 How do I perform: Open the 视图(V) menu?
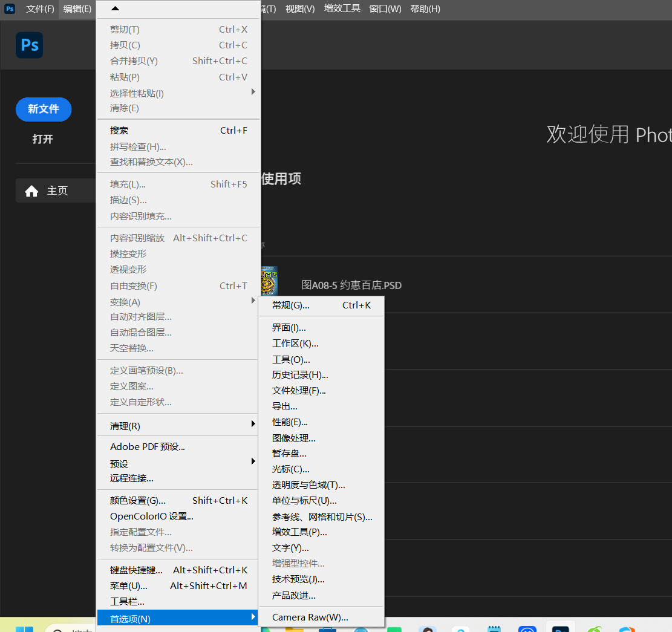[300, 9]
